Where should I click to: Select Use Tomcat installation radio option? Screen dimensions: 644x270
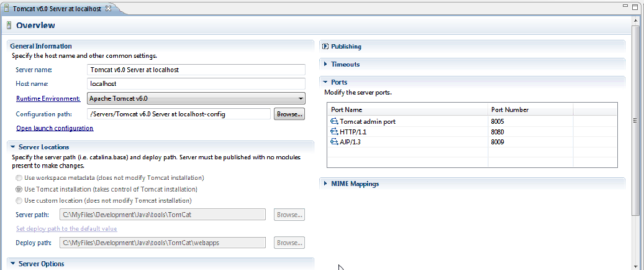(19, 189)
